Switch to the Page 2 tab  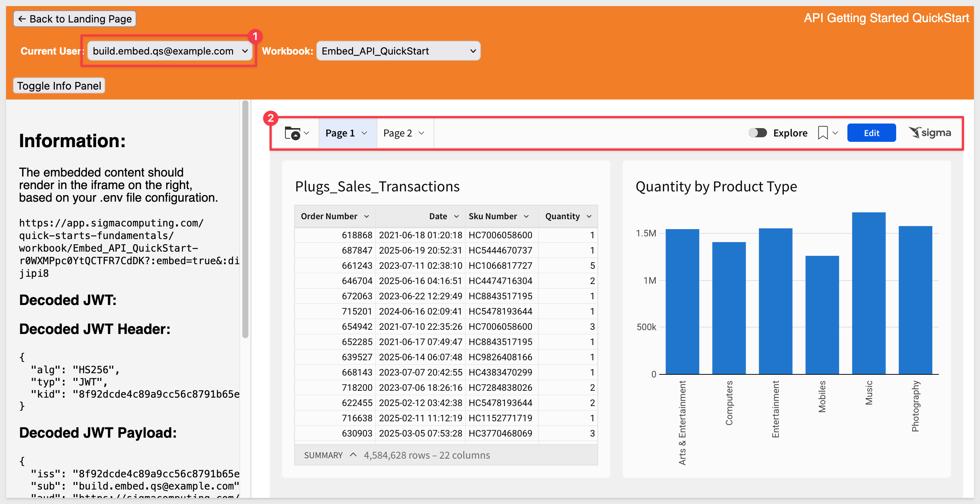(397, 133)
